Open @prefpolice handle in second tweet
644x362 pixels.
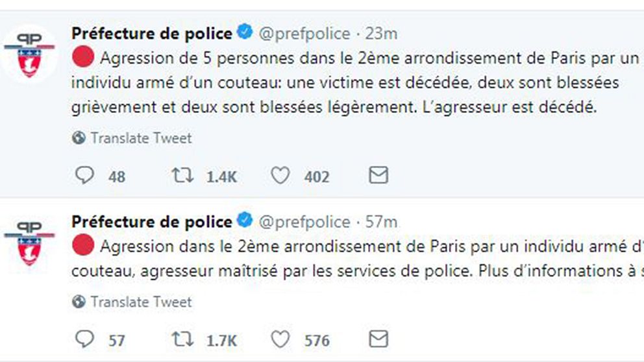304,222
